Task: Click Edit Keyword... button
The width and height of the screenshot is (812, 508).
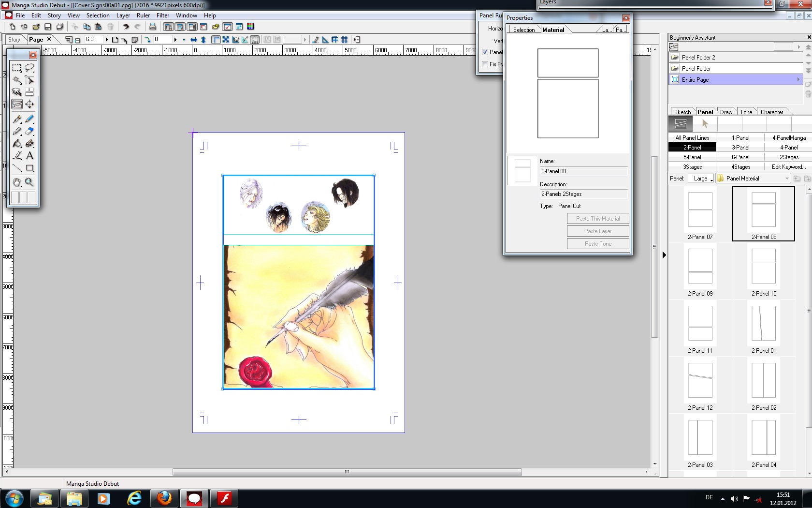Action: [788, 167]
